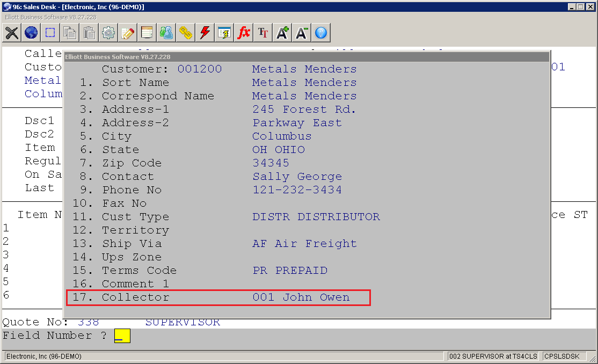Select the 'PR PREPAID' terms code value

(290, 271)
